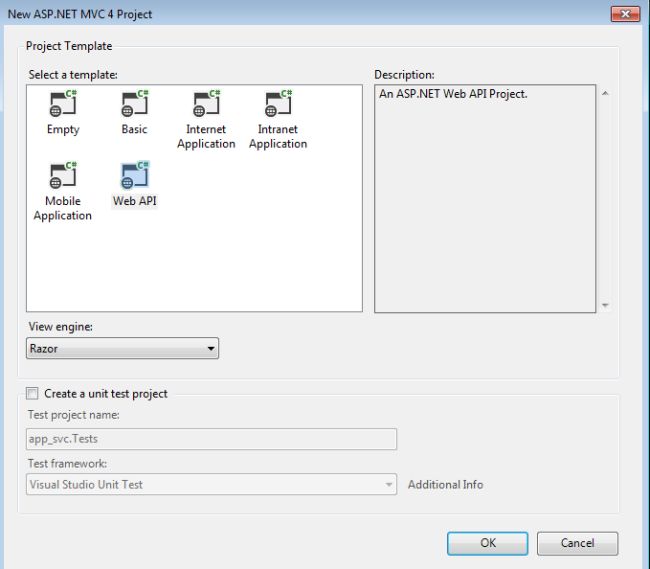This screenshot has height=569, width=650.
Task: Open the View engine Razor dropdown
Action: coord(122,349)
